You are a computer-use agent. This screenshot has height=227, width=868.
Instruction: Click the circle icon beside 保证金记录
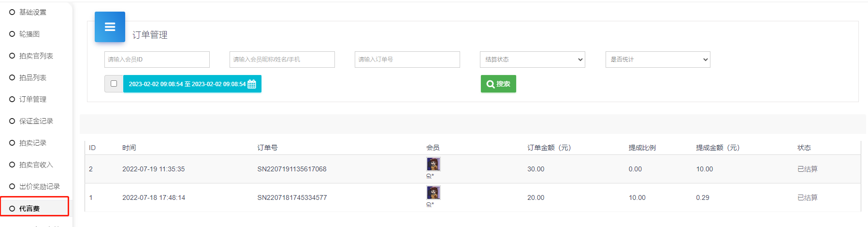click(x=12, y=121)
